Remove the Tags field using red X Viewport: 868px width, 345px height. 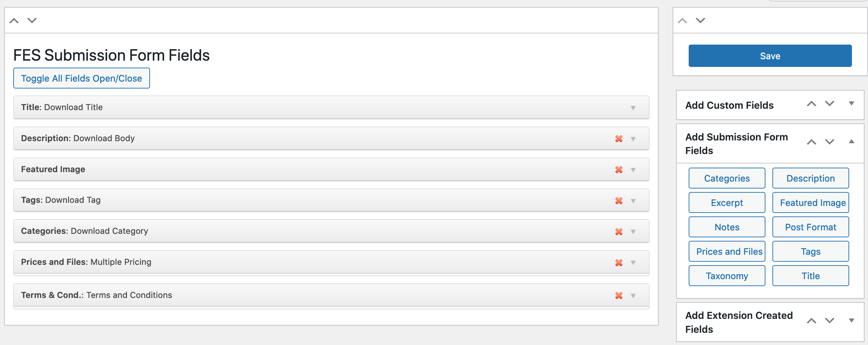[x=619, y=201]
